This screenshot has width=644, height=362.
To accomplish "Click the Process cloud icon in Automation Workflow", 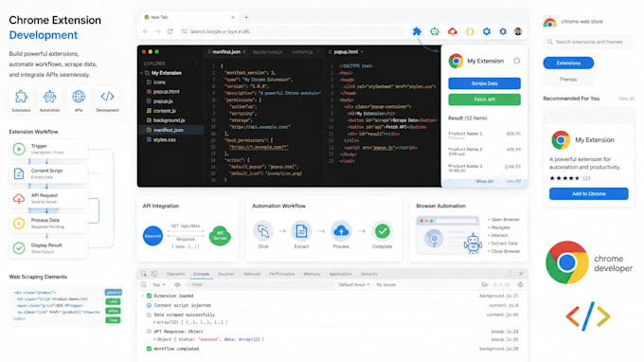I will click(x=341, y=231).
